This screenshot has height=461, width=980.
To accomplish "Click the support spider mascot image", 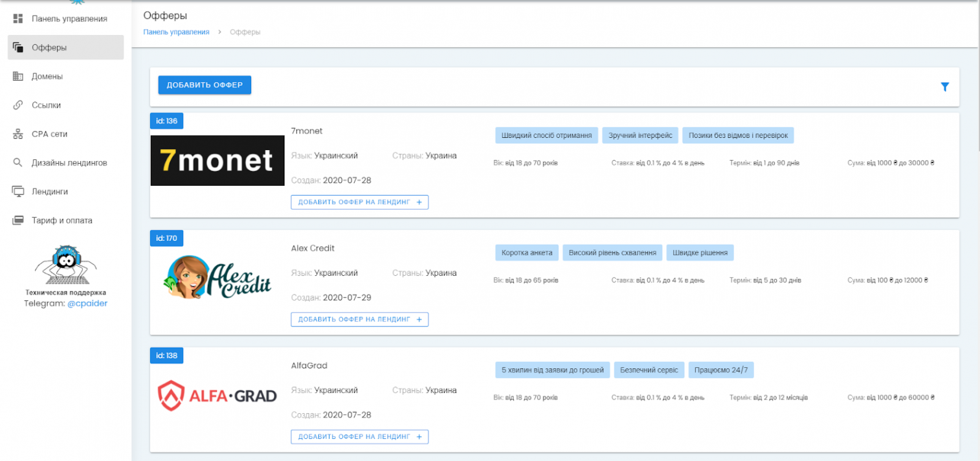I will click(x=65, y=265).
